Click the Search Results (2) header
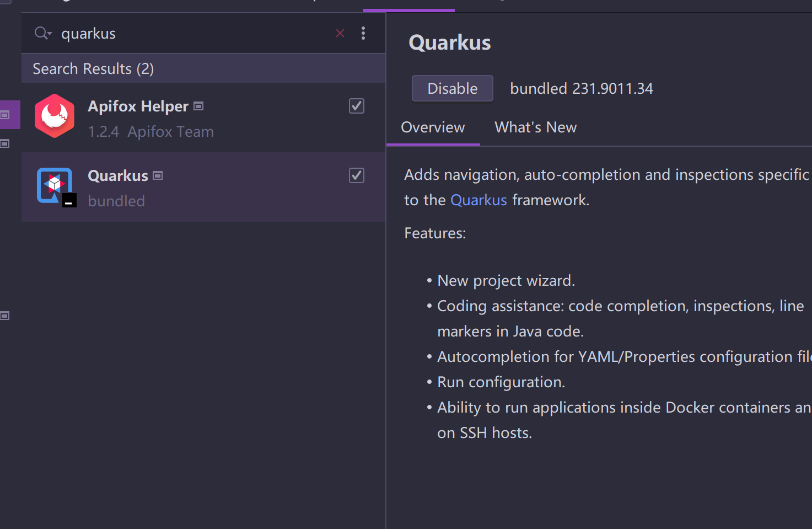812x529 pixels. tap(203, 68)
